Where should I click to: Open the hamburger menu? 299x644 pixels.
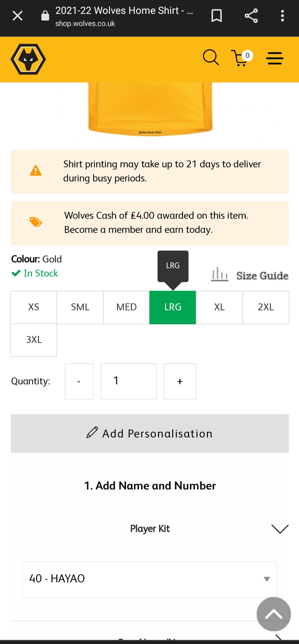point(275,58)
